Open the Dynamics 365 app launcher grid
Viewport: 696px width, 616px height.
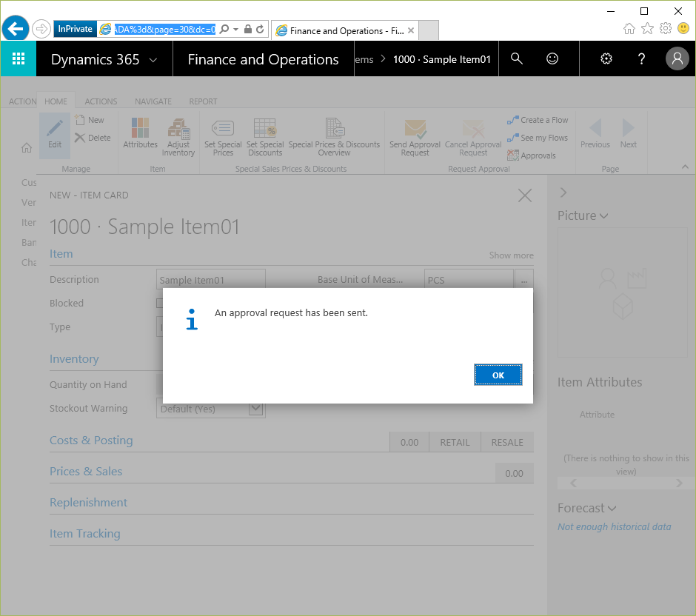click(x=19, y=58)
